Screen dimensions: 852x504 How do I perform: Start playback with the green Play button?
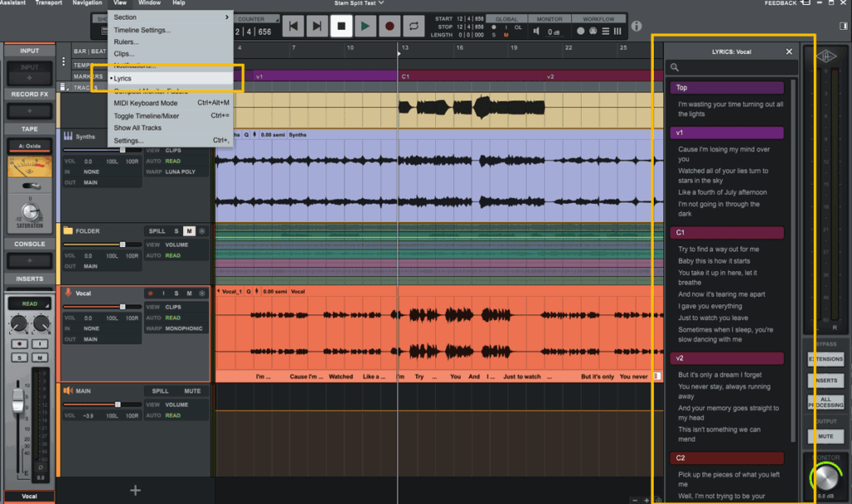(x=365, y=26)
